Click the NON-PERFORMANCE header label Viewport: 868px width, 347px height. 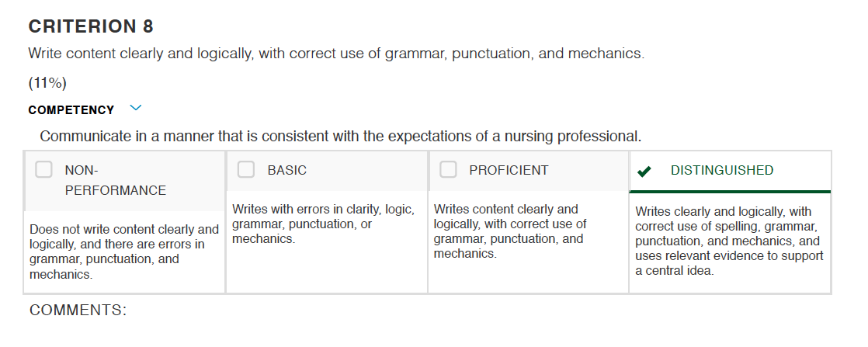click(x=115, y=180)
